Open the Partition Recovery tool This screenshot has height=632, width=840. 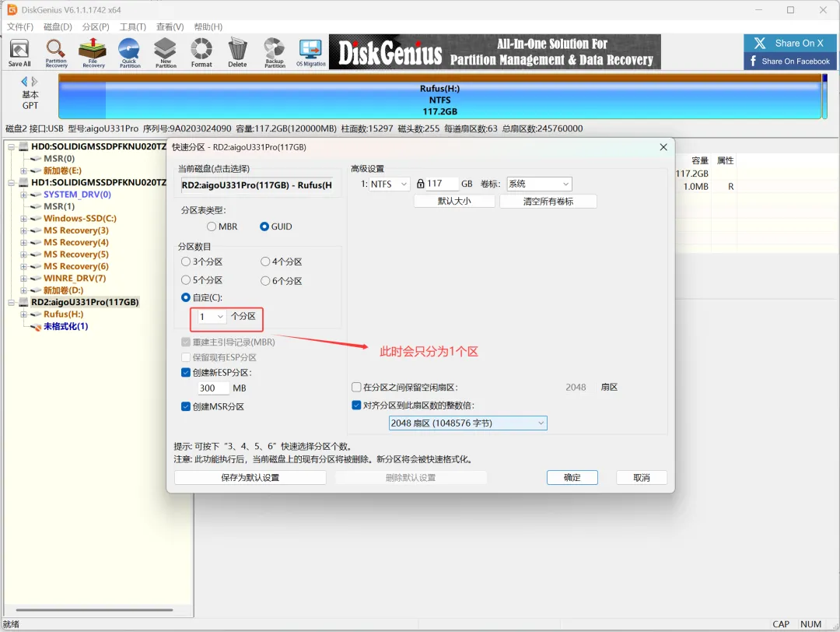(56, 52)
